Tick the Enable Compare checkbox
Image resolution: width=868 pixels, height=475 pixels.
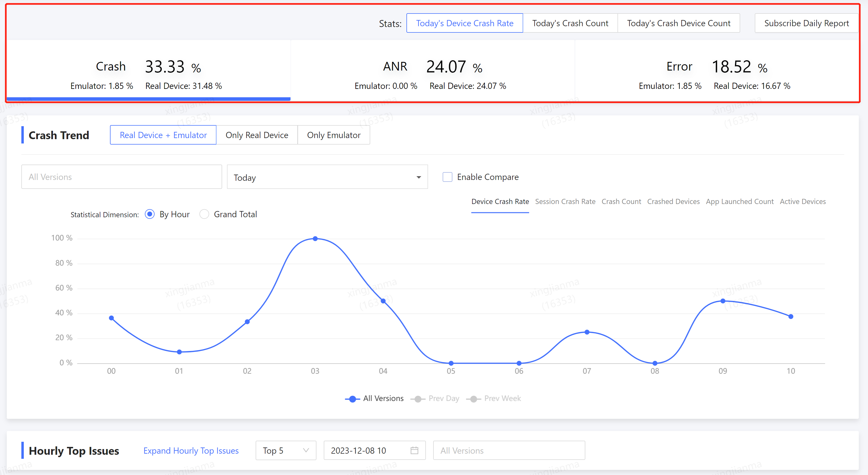(x=447, y=177)
